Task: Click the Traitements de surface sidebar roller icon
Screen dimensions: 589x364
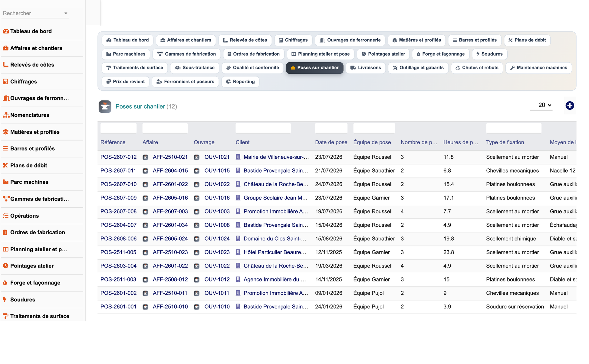Action: 6,316
